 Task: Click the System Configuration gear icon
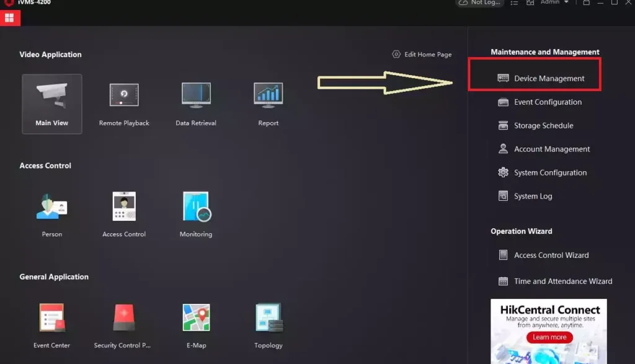tap(503, 172)
